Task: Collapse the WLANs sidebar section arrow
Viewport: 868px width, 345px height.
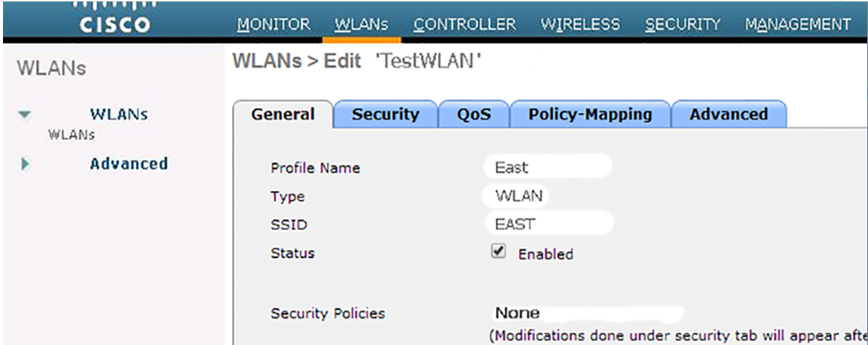Action: [x=24, y=115]
